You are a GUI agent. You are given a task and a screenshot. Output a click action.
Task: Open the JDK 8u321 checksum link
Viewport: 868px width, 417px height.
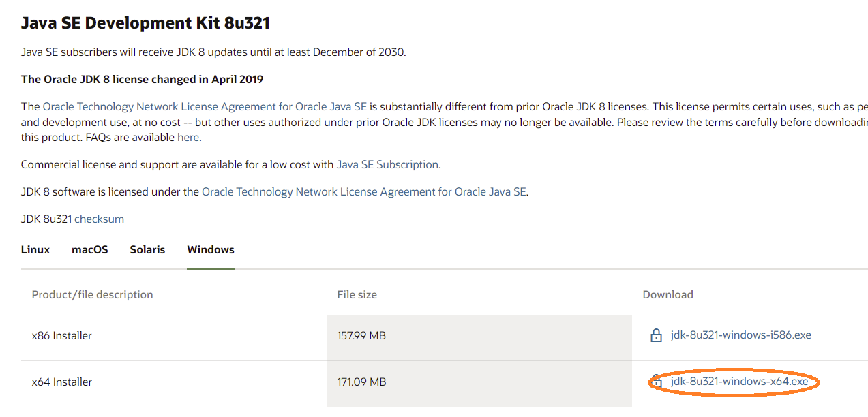click(x=99, y=219)
